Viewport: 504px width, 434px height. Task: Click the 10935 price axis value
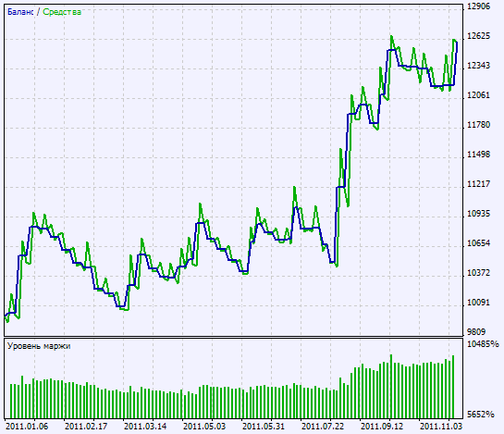[x=479, y=214]
